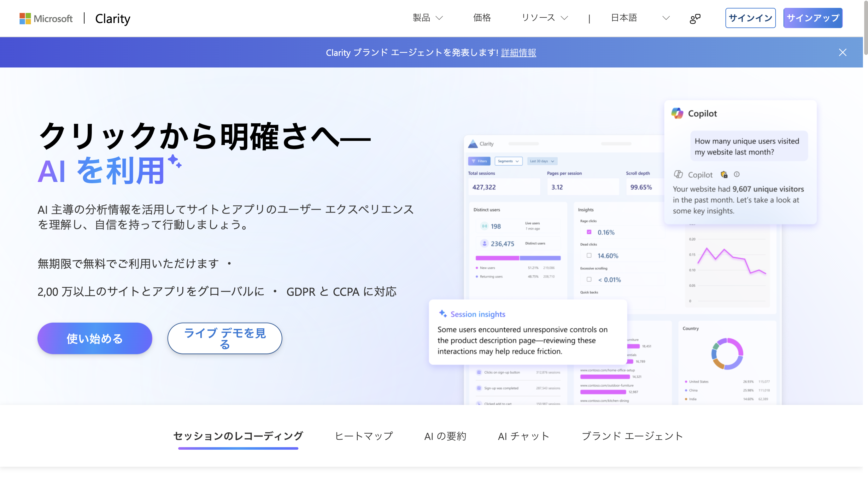Click the サインアップ button
Image resolution: width=868 pixels, height=497 pixels.
tap(813, 18)
